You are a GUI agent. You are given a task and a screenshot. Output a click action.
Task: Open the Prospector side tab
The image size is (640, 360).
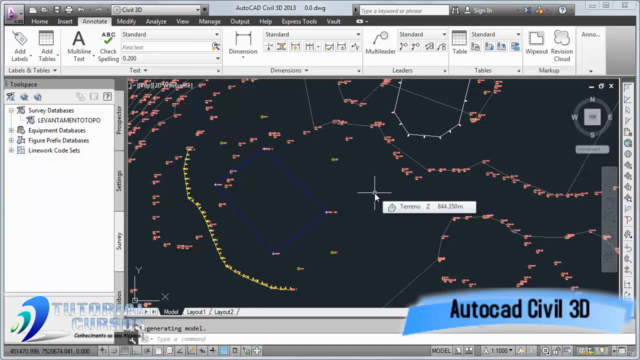point(119,120)
